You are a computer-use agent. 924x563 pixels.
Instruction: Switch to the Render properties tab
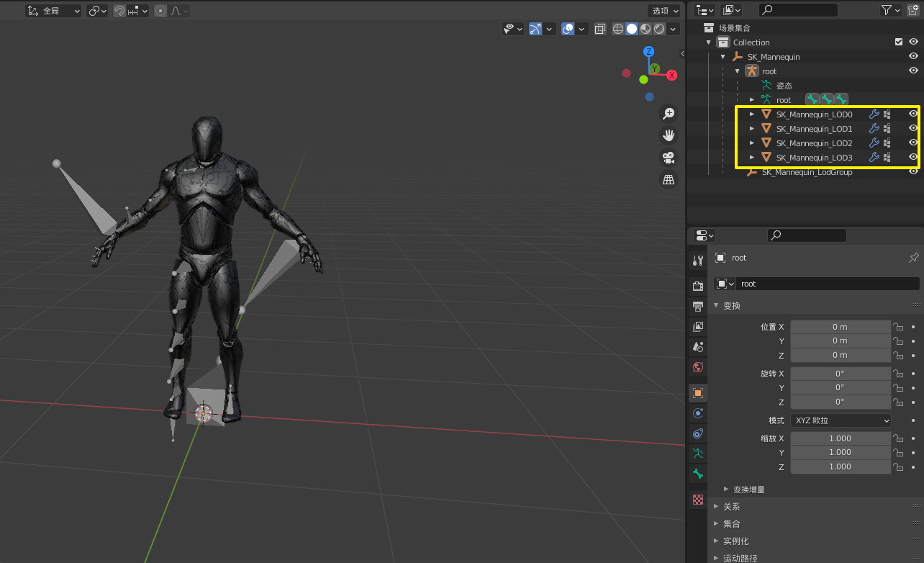click(x=697, y=284)
